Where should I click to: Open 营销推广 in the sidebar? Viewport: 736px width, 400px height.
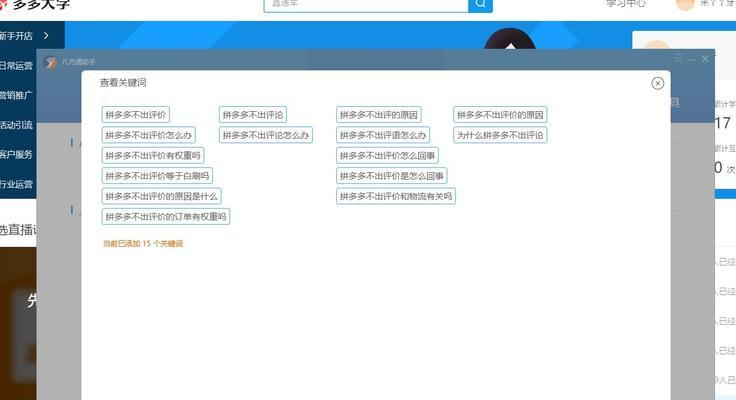coord(16,95)
